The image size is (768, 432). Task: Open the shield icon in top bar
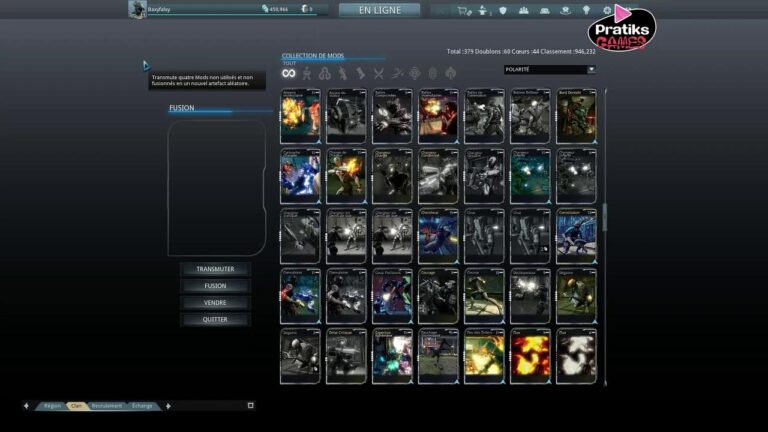(x=503, y=10)
